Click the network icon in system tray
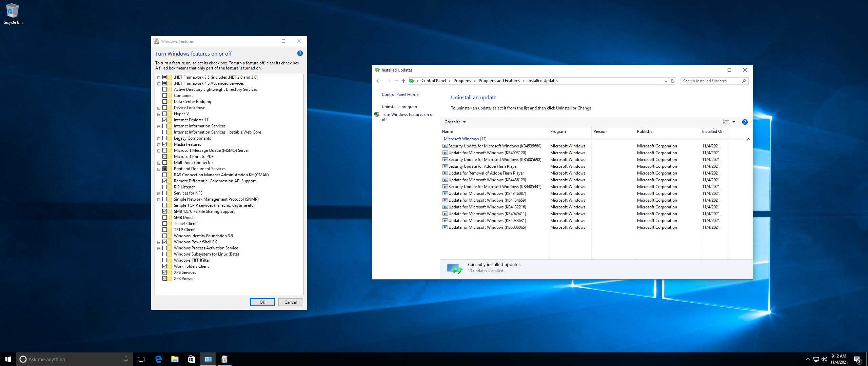 [x=816, y=359]
